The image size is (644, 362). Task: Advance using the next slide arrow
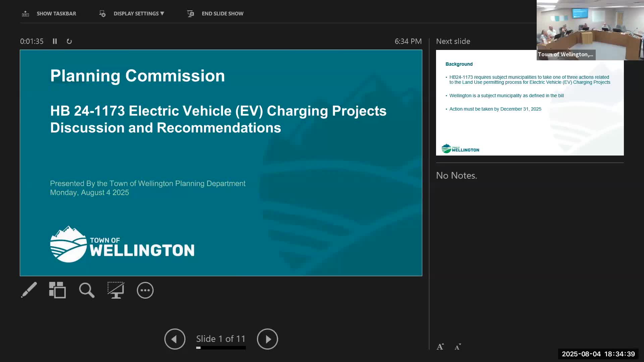(267, 339)
